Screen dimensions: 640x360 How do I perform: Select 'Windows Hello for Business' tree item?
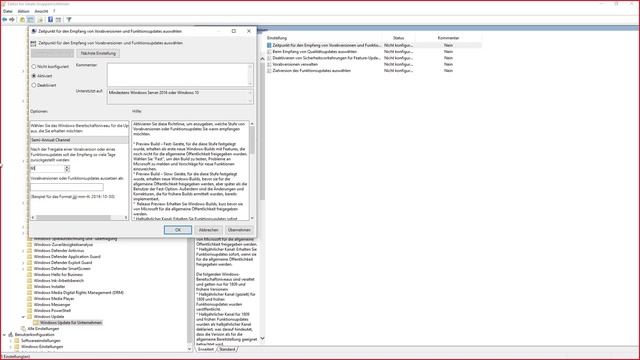pyautogui.click(x=58, y=275)
